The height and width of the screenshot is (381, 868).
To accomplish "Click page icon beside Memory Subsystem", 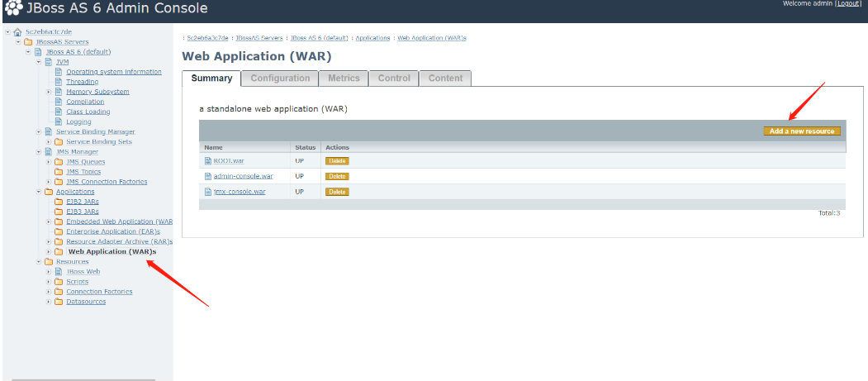I will 58,92.
